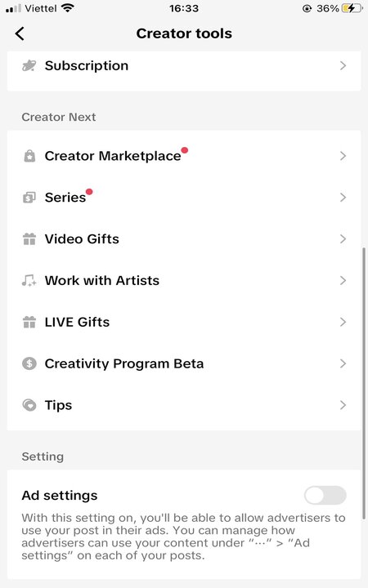Tap the Video Gifts gift box icon

coord(29,238)
